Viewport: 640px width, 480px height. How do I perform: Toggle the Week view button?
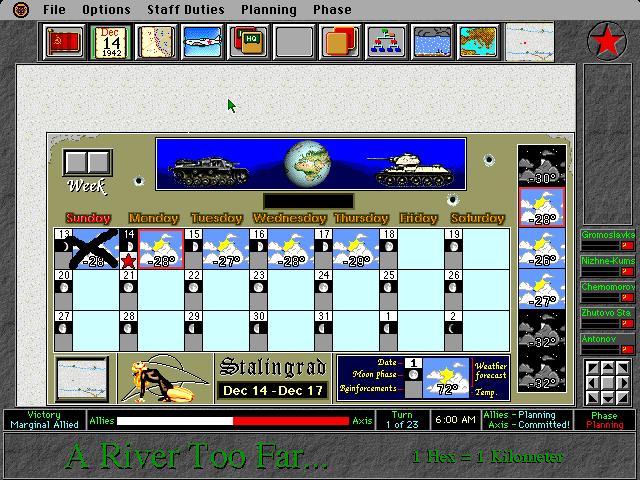tap(88, 162)
